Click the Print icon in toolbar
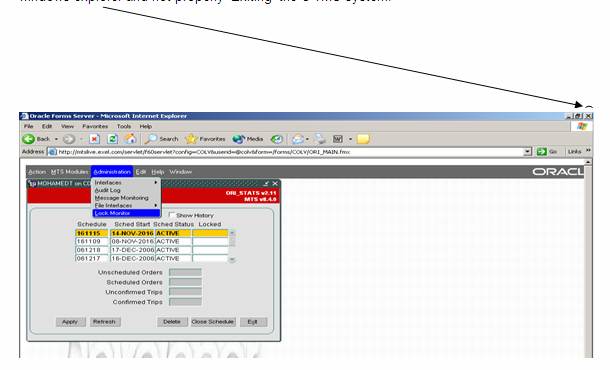Viewport: 610px width, 370px height. tap(320, 139)
